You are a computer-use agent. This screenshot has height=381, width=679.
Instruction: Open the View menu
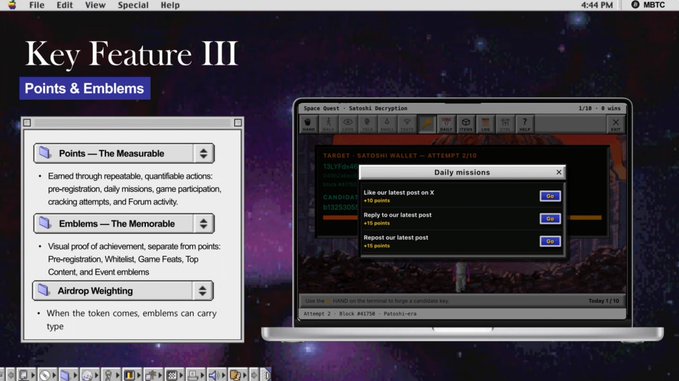tap(95, 5)
